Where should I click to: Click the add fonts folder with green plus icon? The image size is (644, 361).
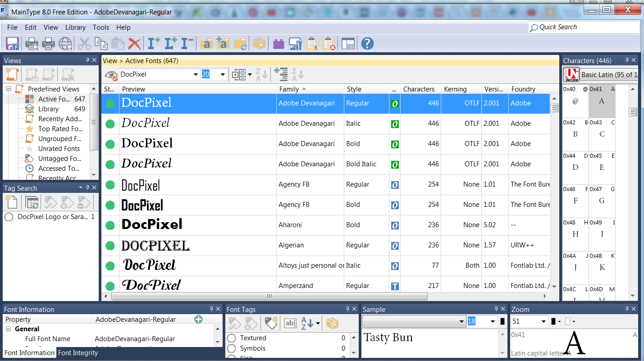coord(223,44)
